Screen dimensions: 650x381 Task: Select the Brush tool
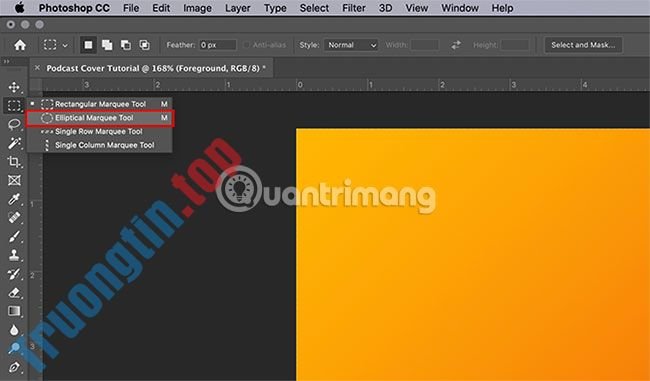14,236
